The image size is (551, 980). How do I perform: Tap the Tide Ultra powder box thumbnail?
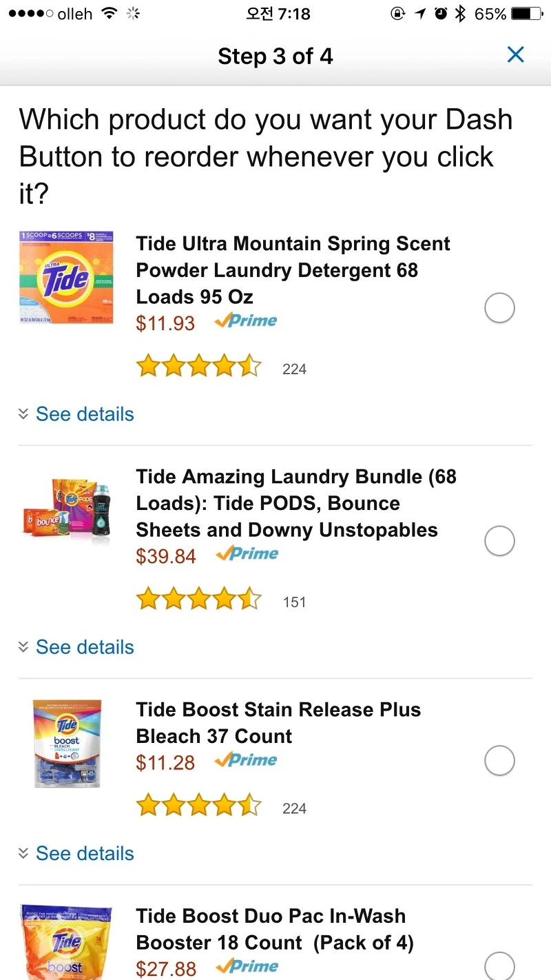click(66, 279)
